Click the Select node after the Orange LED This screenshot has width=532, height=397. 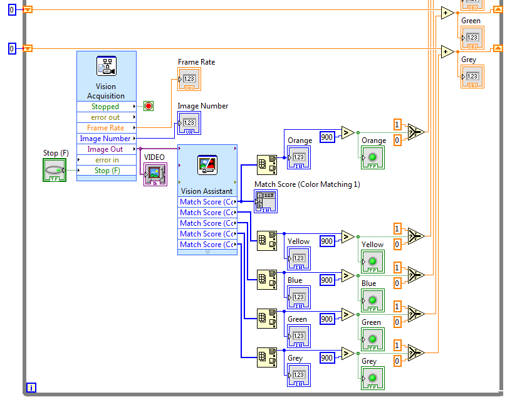point(416,132)
